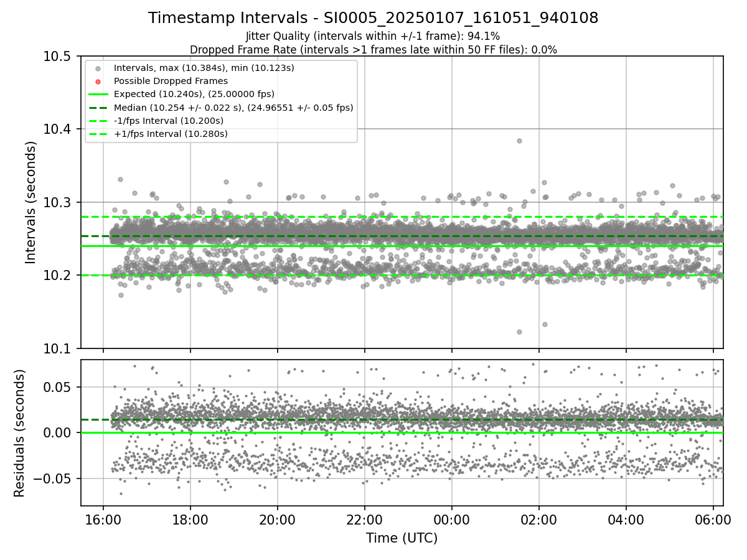Click the low outlier point near 10.13s after 02:00

545,324
